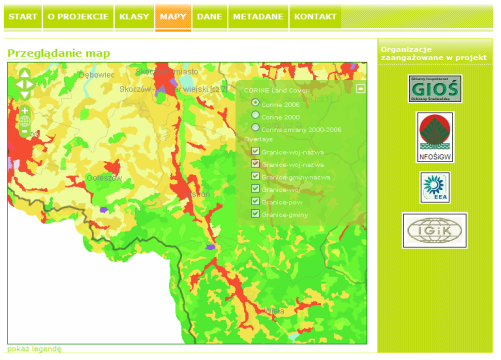This screenshot has width=501, height=360.
Task: Pan the map left with arrow
Action: [x=20, y=84]
